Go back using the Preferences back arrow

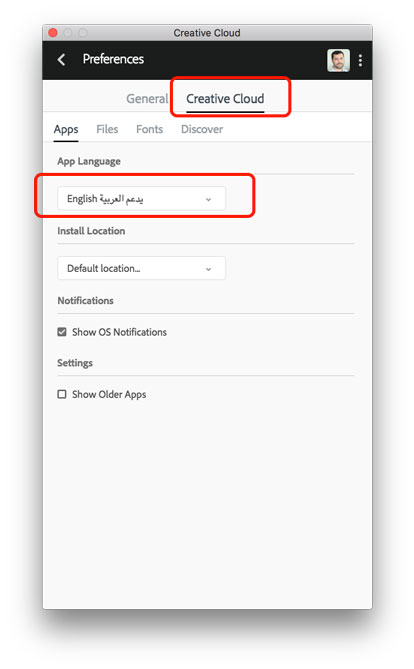click(x=61, y=60)
